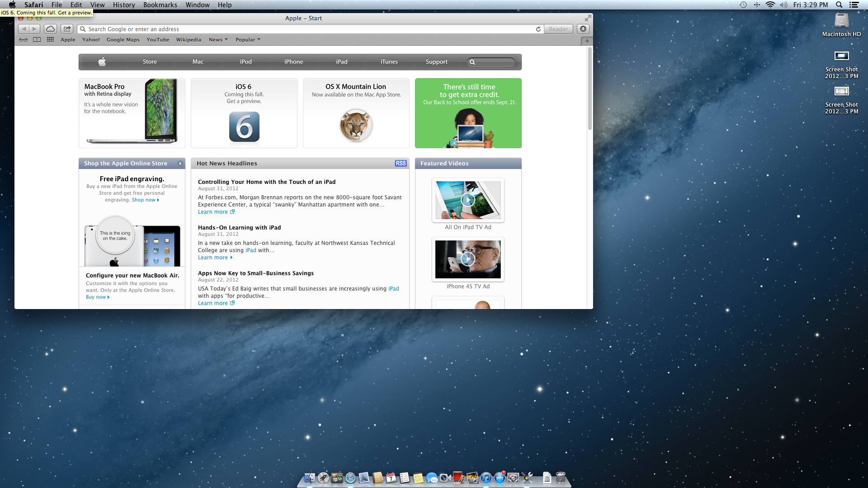This screenshot has height=488, width=868.
Task: Click the Apple logo in site navigation
Action: 103,62
